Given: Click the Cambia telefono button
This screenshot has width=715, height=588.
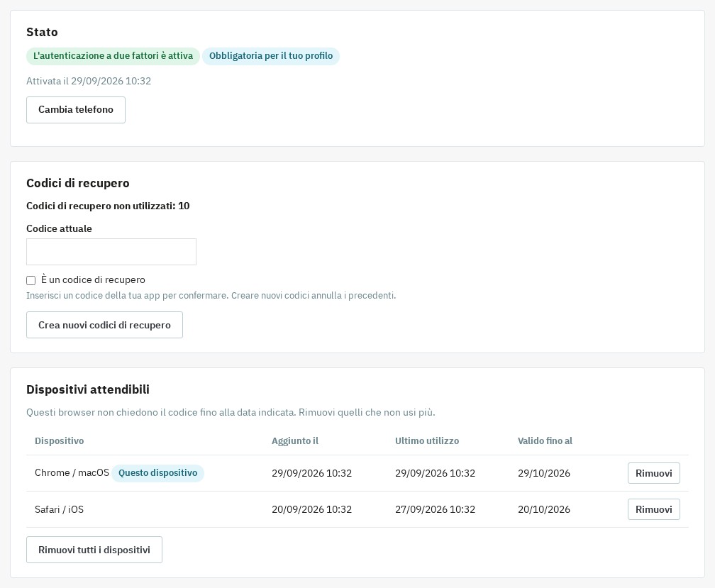Looking at the screenshot, I should (x=76, y=110).
